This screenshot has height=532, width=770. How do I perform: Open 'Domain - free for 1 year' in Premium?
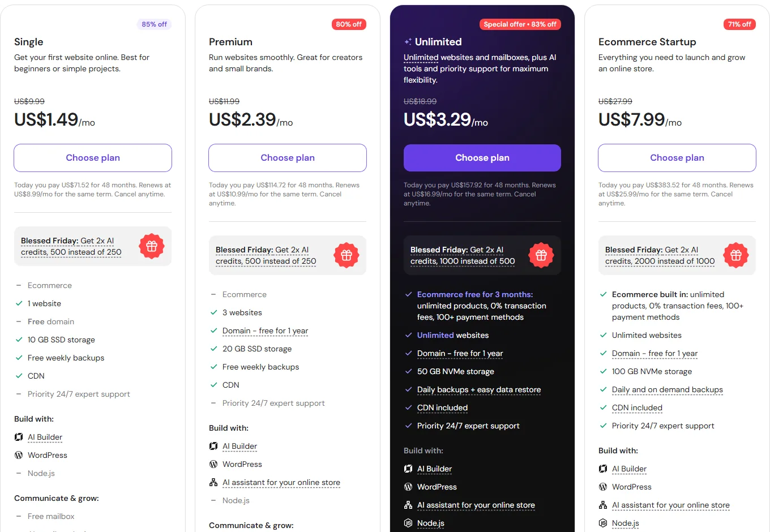[265, 331]
